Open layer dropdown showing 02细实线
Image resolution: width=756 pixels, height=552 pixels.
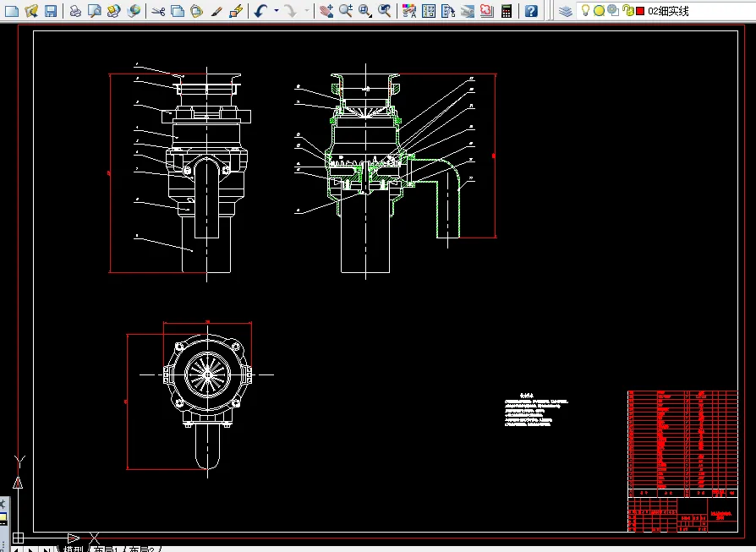[666, 11]
